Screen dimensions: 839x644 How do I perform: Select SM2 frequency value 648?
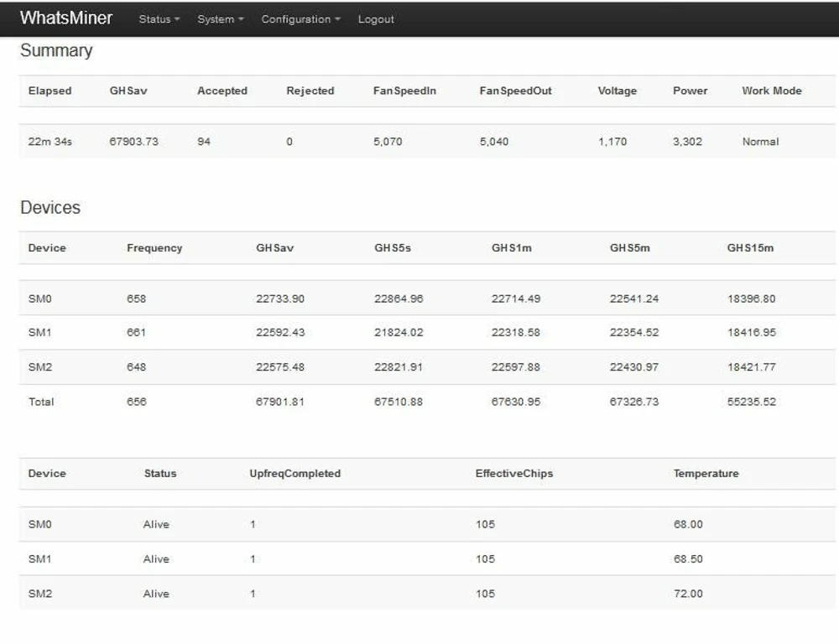tap(137, 367)
